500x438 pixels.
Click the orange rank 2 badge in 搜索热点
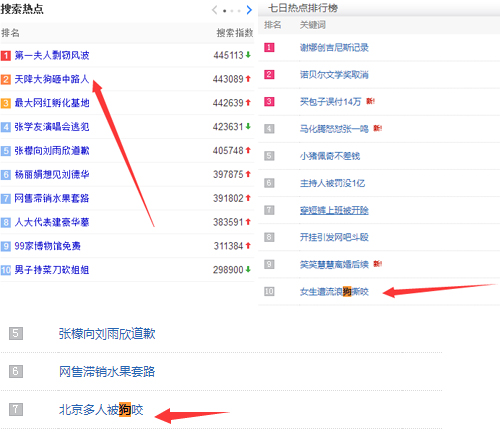pos(6,79)
